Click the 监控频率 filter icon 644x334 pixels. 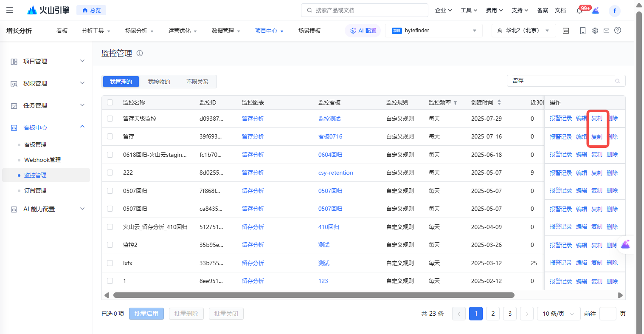(456, 103)
